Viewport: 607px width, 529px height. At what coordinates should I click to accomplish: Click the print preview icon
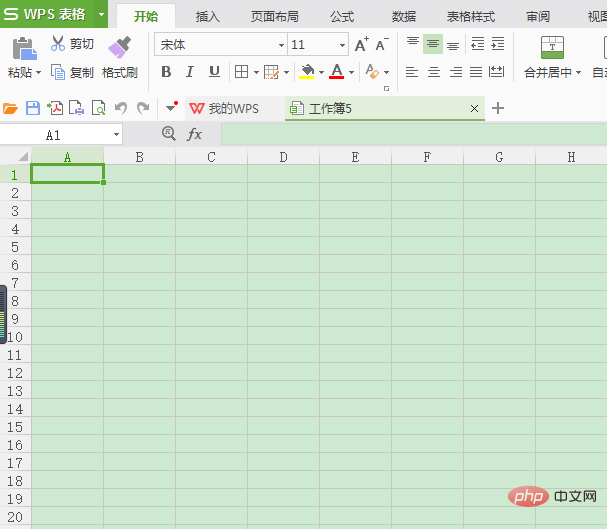tap(98, 108)
